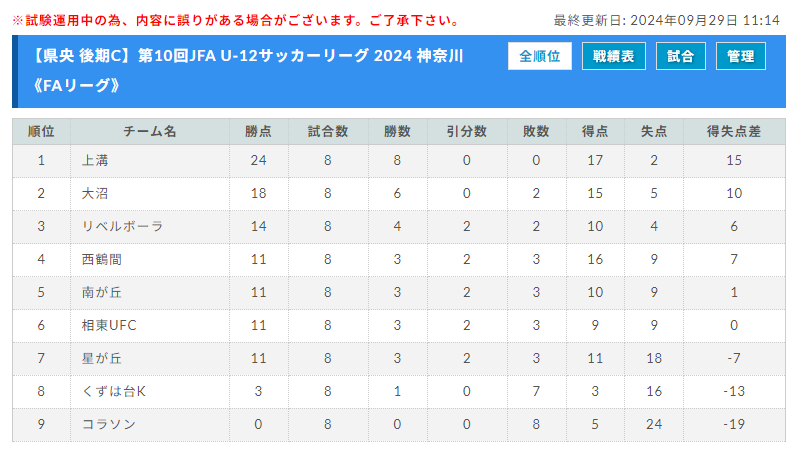The image size is (799, 457).
Task: Select team name くずは台K
Action: click(114, 391)
